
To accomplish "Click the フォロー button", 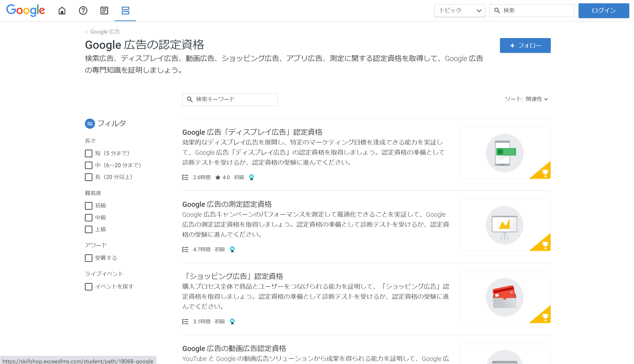I will coord(525,45).
